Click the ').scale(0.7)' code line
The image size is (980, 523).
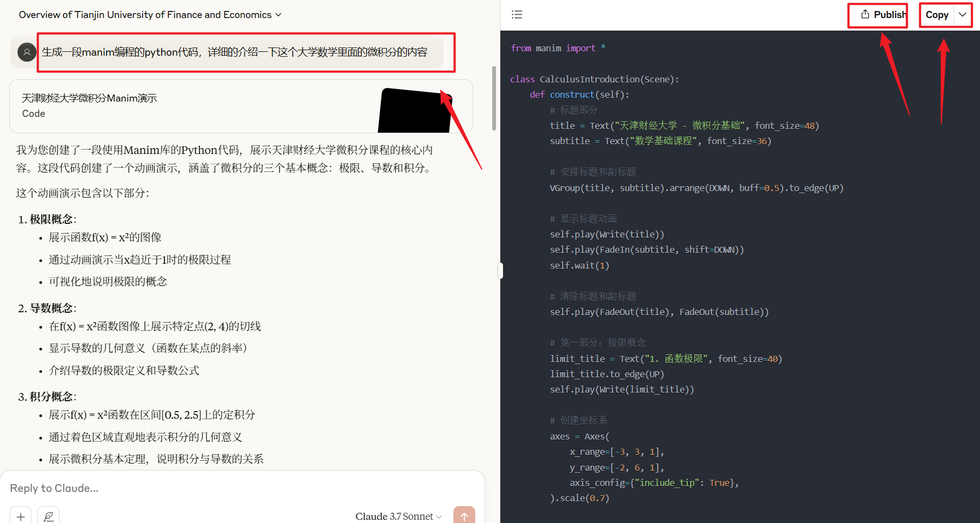tap(579, 498)
